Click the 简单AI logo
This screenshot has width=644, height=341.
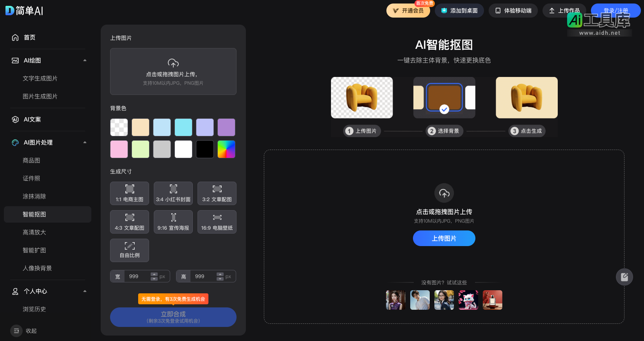click(x=24, y=11)
